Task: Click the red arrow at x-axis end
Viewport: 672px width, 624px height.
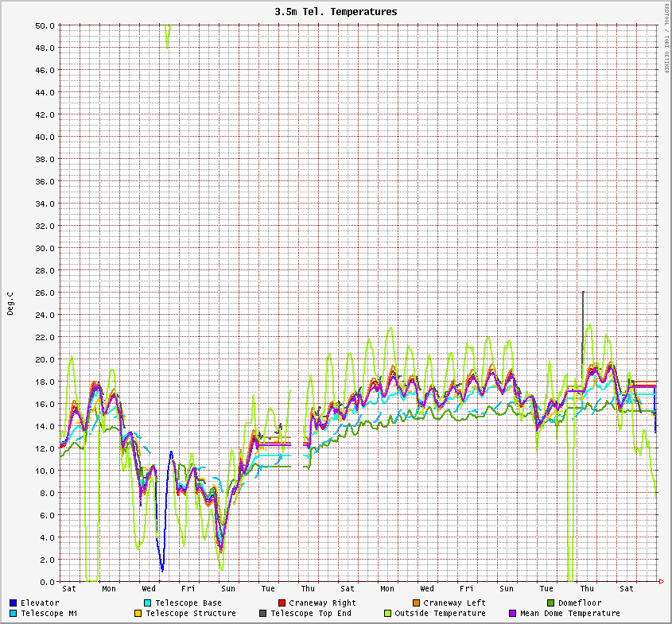Action: click(662, 582)
